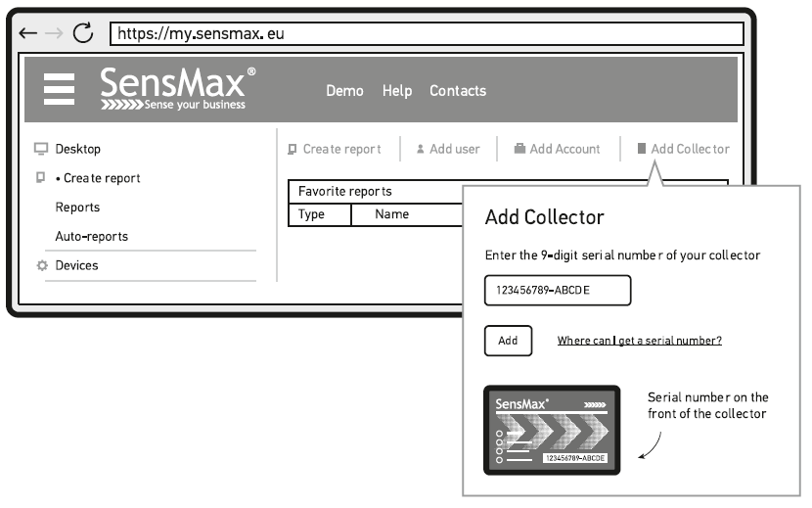Click the browser forward arrow

point(54,33)
